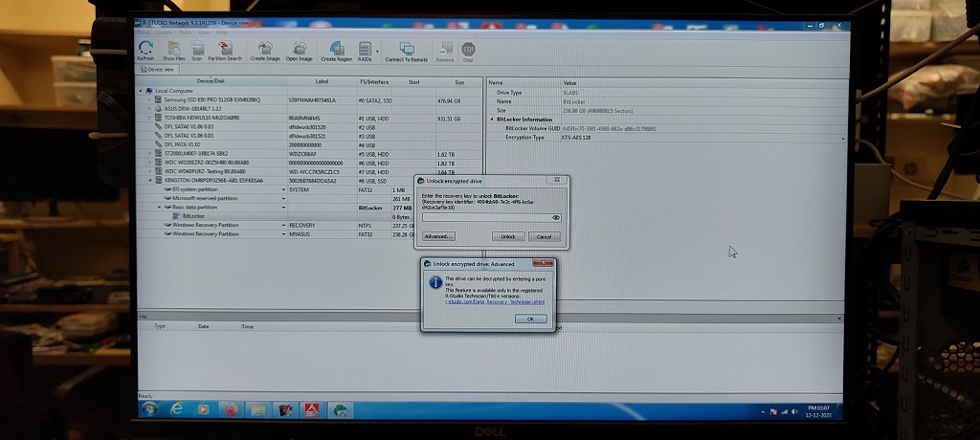Screen dimensions: 980x440
Task: Open the file explorer taskbar icon
Action: point(258,410)
